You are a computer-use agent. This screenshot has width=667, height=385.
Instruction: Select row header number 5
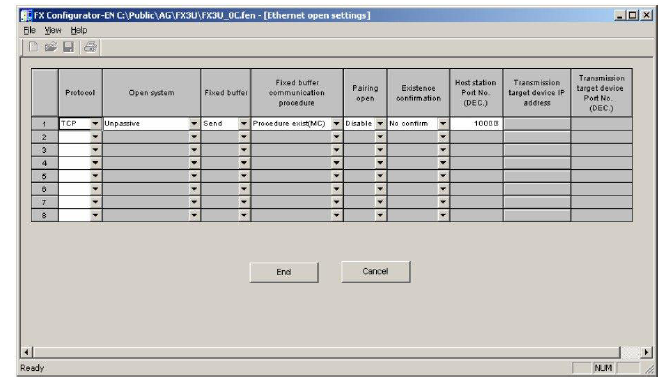44,176
